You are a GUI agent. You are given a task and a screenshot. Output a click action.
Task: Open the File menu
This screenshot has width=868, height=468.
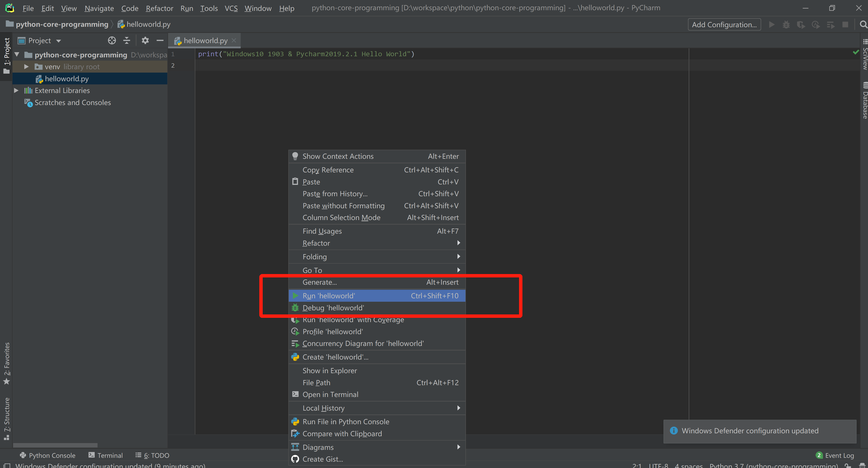[x=28, y=8]
